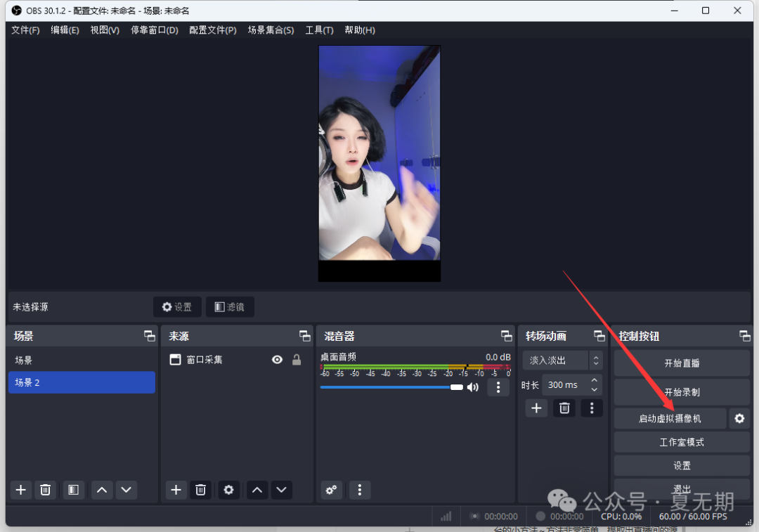Viewport: 759px width, 532px height.
Task: Add a new source in 来源 panel
Action: point(176,490)
